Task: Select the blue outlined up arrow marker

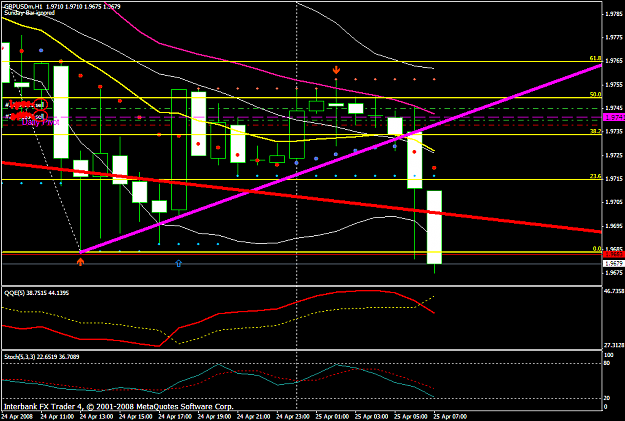Action: pyautogui.click(x=179, y=263)
